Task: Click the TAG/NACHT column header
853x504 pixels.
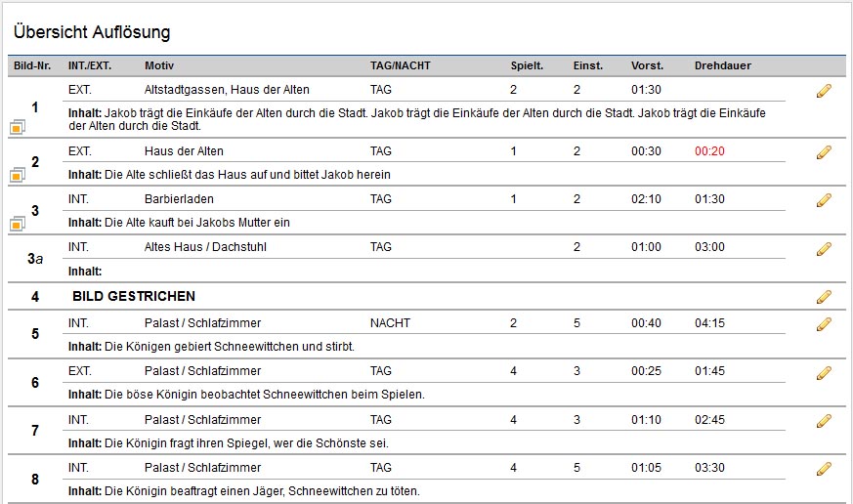Action: pos(401,65)
